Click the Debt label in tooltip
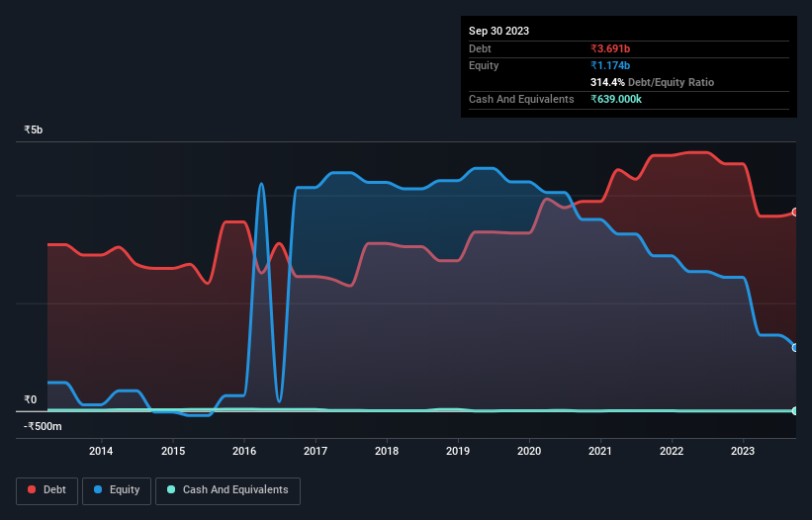812x520 pixels. point(480,48)
